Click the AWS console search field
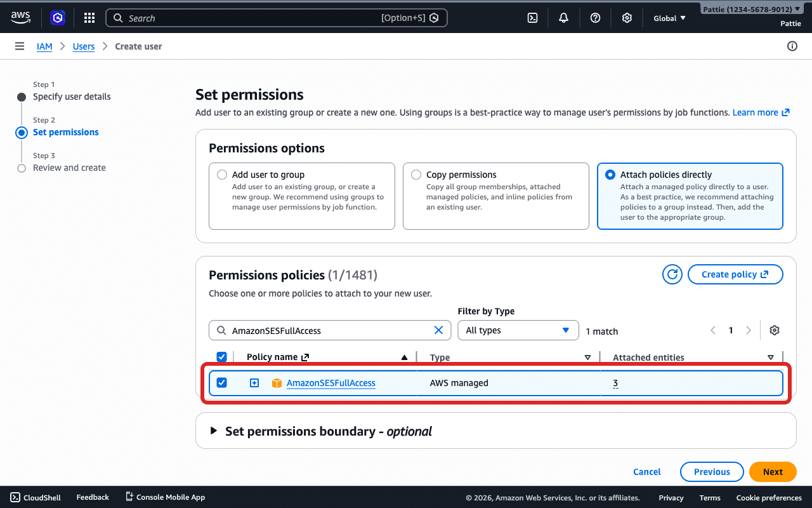Image resolution: width=812 pixels, height=508 pixels. (277, 18)
